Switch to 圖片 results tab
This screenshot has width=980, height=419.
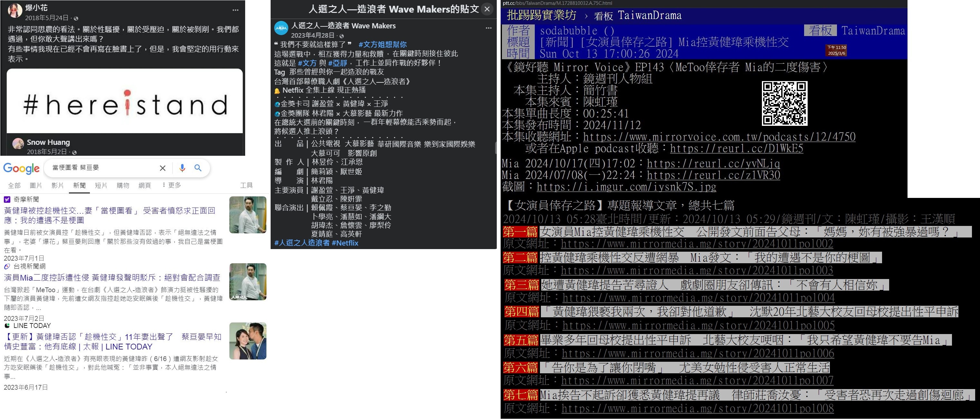coord(36,185)
